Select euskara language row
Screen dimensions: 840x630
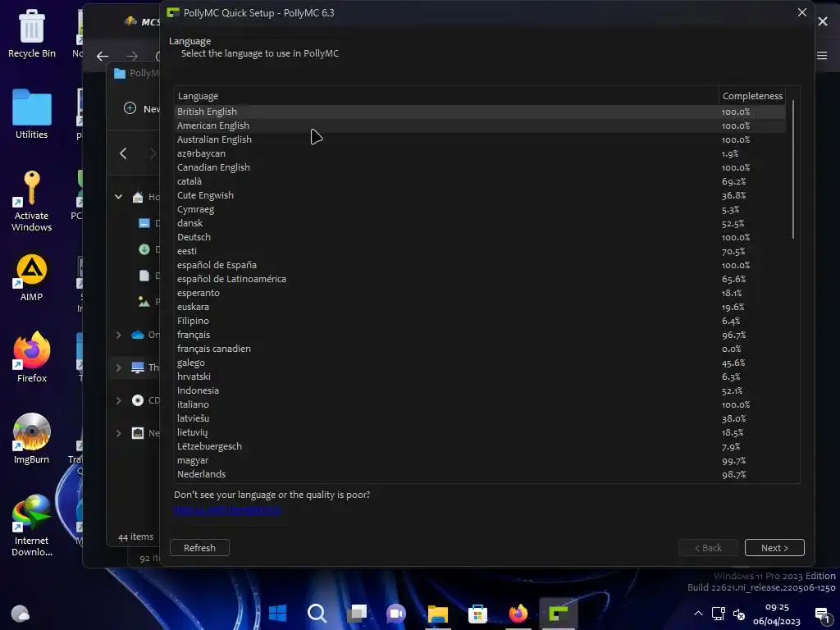click(x=480, y=307)
